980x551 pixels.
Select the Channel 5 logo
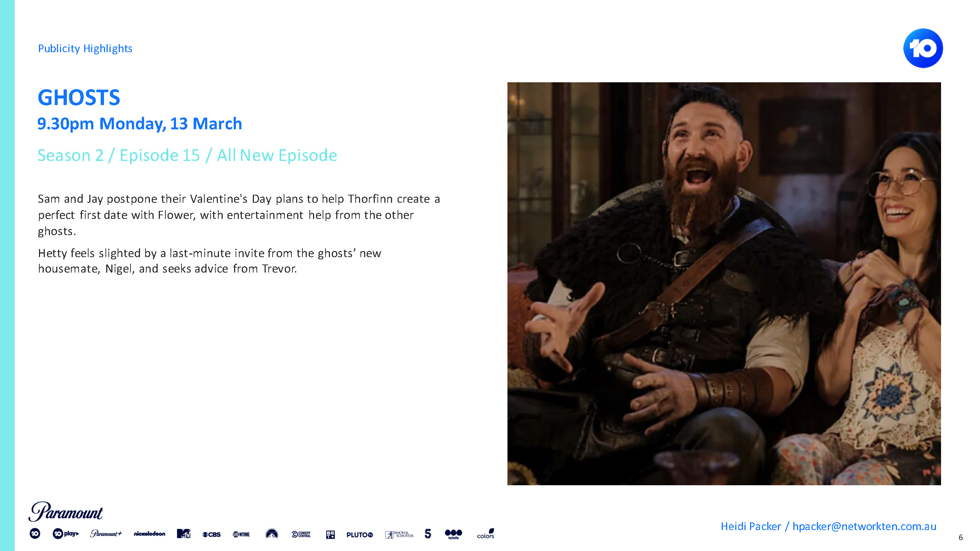(428, 533)
